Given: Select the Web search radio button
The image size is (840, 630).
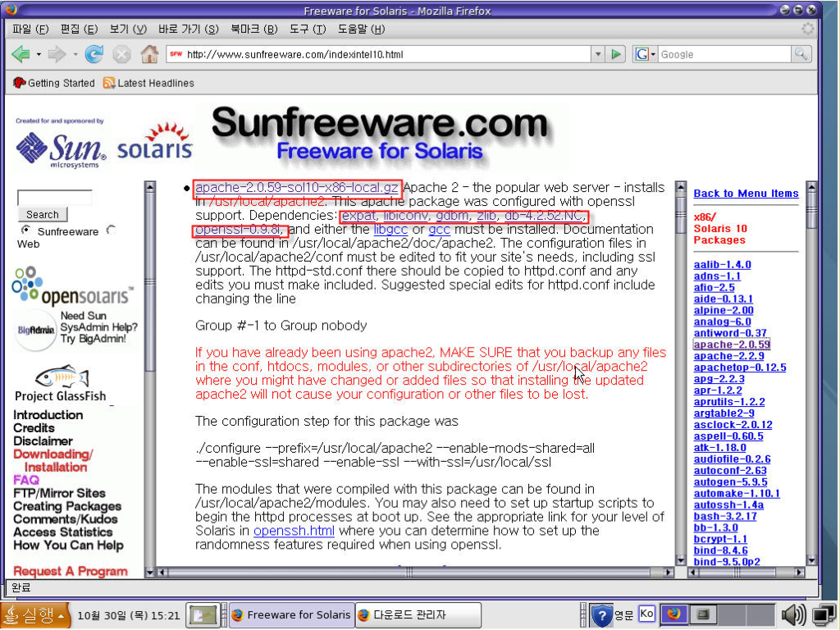Looking at the screenshot, I should [x=111, y=230].
